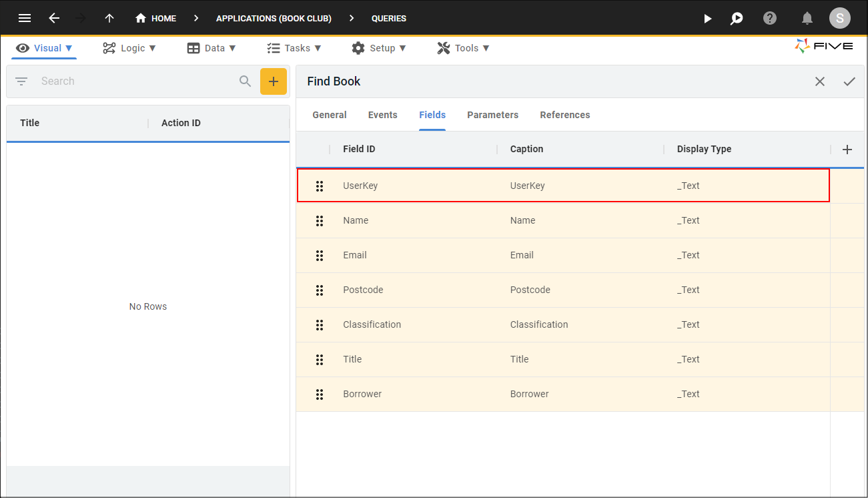Screen dimensions: 868x498
Task: Open the list filter icon
Action: 21,81
